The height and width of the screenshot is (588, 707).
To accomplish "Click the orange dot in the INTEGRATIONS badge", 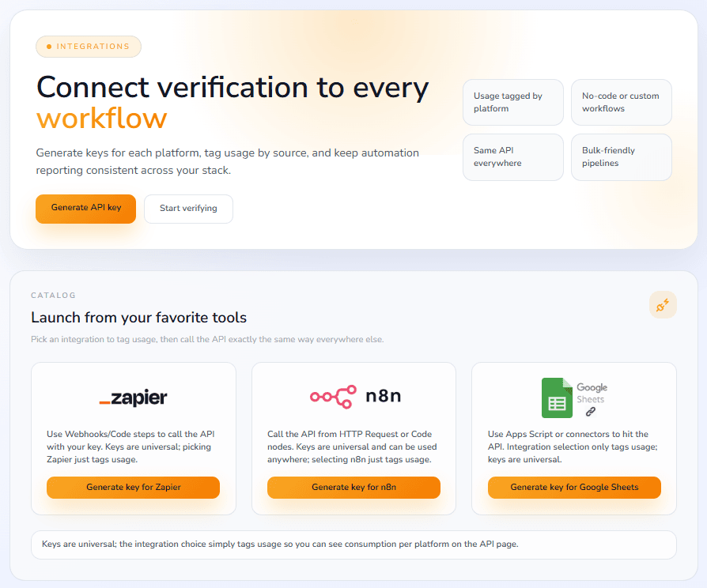I will (47, 47).
